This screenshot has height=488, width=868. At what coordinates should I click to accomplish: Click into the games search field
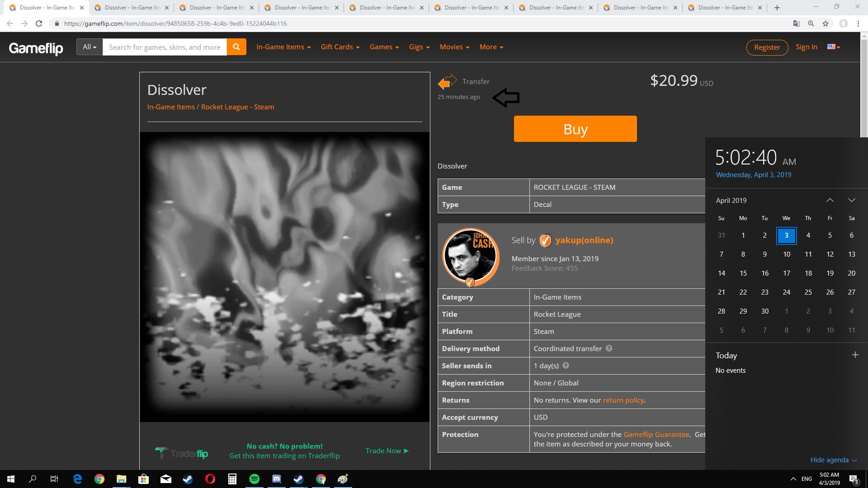click(165, 47)
